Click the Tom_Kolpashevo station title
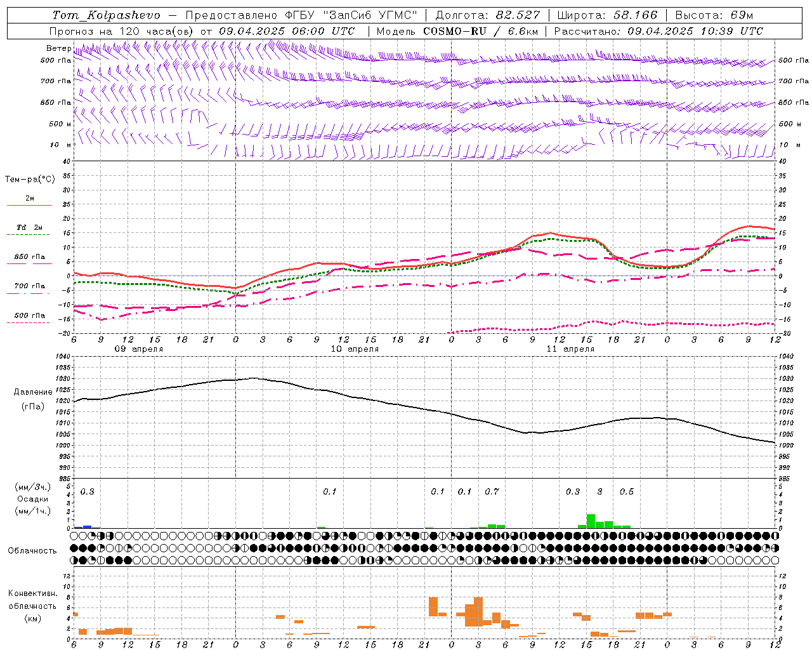 (x=106, y=15)
